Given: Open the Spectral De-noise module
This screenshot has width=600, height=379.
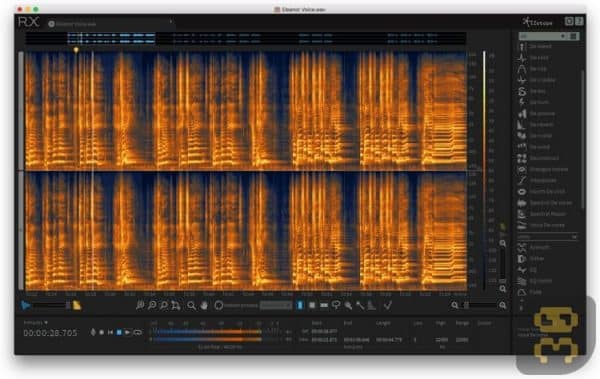Looking at the screenshot, I should coord(545,203).
